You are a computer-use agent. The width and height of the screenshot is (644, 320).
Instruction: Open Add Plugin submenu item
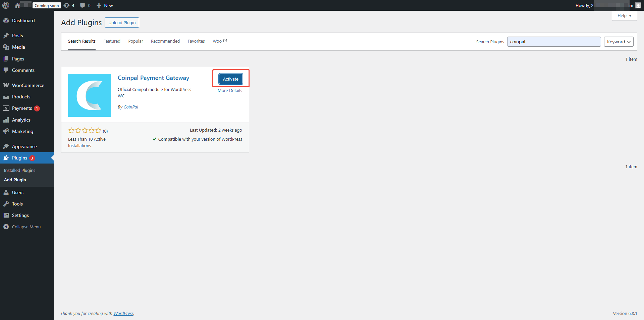click(15, 180)
